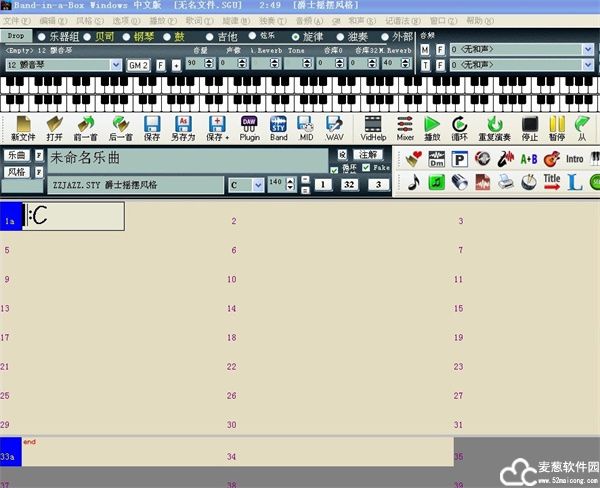This screenshot has height=488, width=600.
Task: Click the heart favorites icon
Action: 413,159
